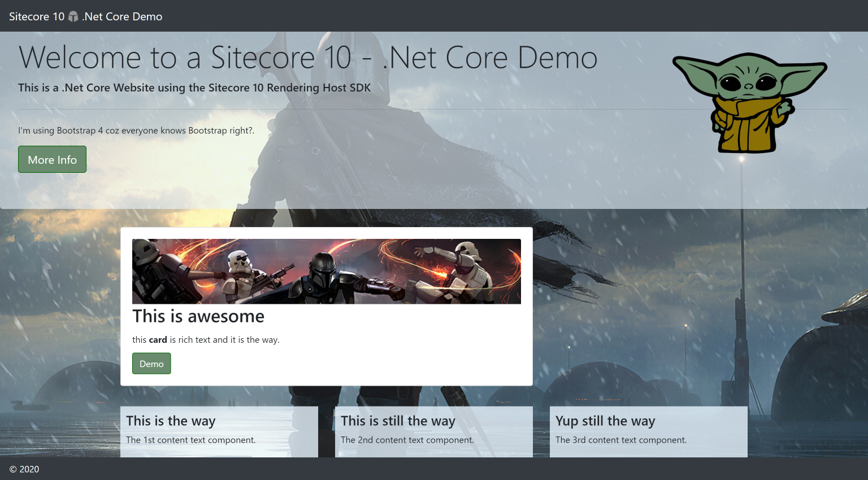Screen dimensions: 868x480
Task: Click the 'Yup still the way' heading
Action: click(605, 421)
